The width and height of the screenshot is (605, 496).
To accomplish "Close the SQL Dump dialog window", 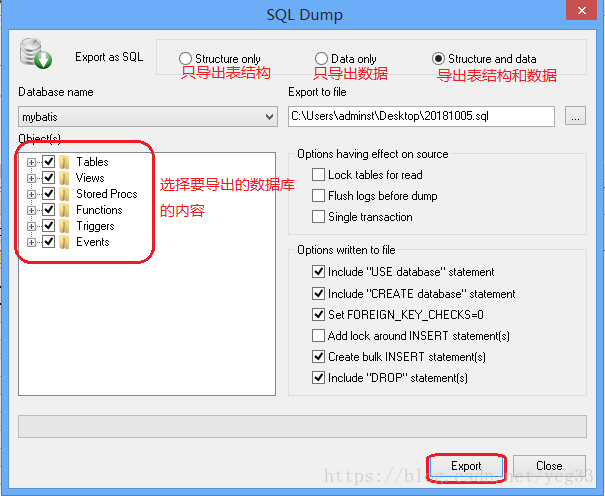I will click(582, 10).
